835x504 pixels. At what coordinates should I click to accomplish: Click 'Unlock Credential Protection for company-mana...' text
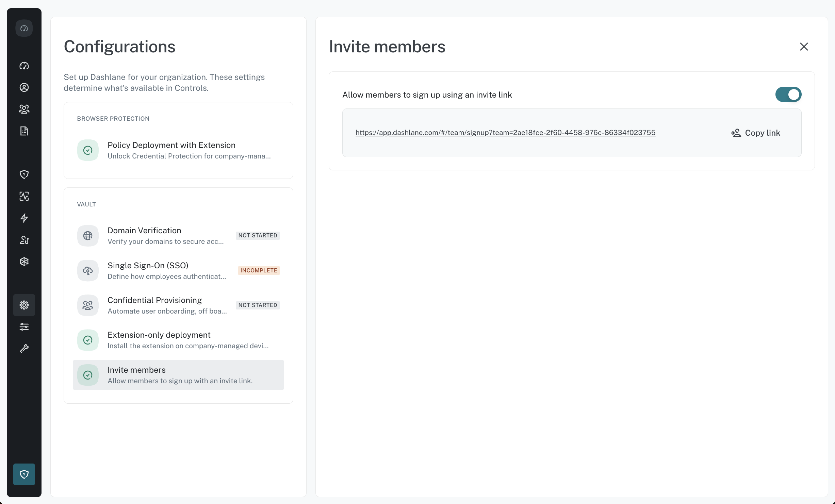coord(189,156)
